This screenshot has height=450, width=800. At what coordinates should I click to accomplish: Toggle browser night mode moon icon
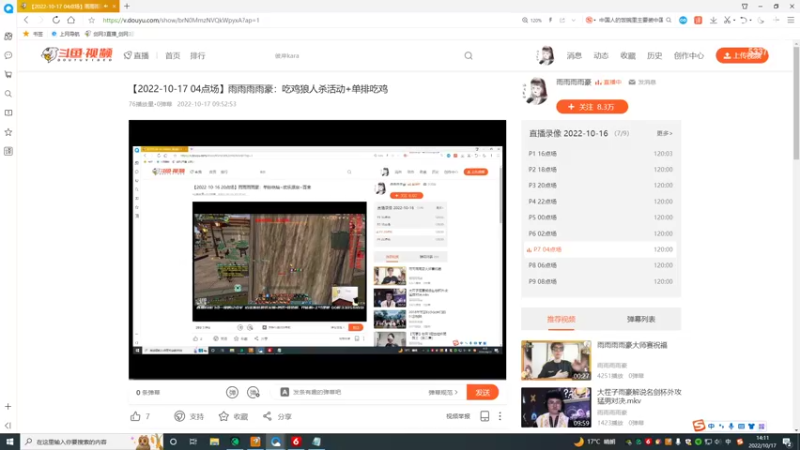[x=761, y=20]
